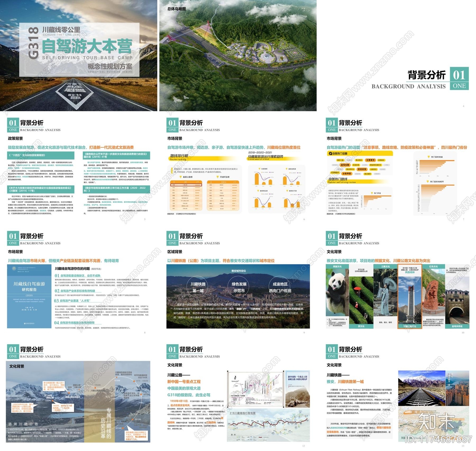Click vertical text 专属川藏线的历史沿革
This screenshot has width=476, height=451.
[106, 424]
